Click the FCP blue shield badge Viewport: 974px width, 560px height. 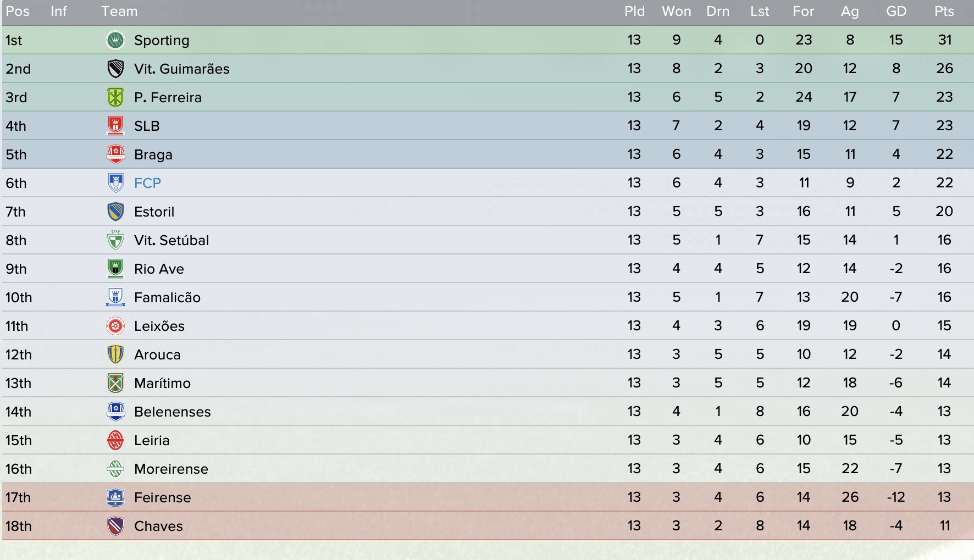point(115,183)
